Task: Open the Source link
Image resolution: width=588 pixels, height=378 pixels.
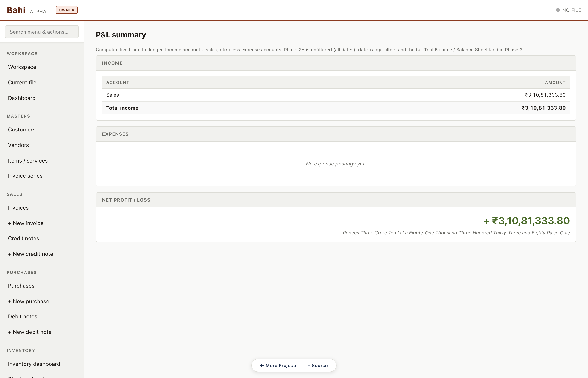Action: point(318,365)
